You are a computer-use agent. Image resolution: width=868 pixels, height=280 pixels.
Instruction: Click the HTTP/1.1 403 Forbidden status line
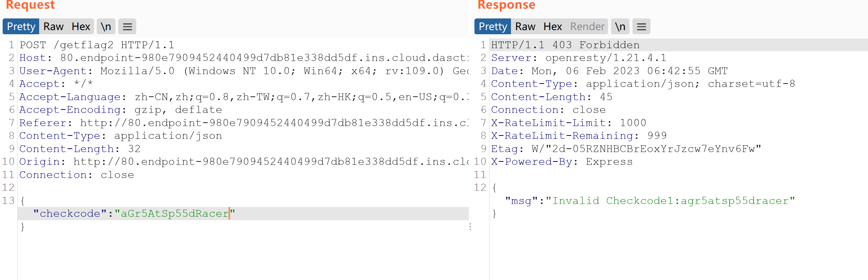[x=565, y=45]
